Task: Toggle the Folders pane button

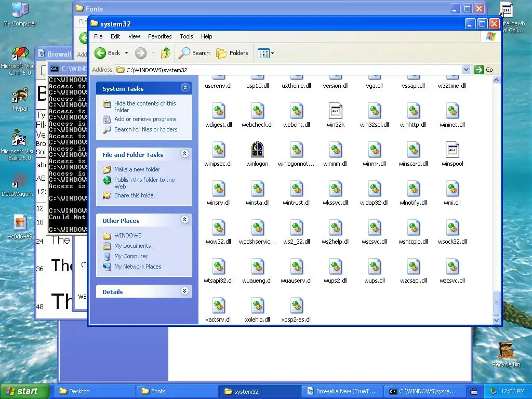Action: pos(232,53)
